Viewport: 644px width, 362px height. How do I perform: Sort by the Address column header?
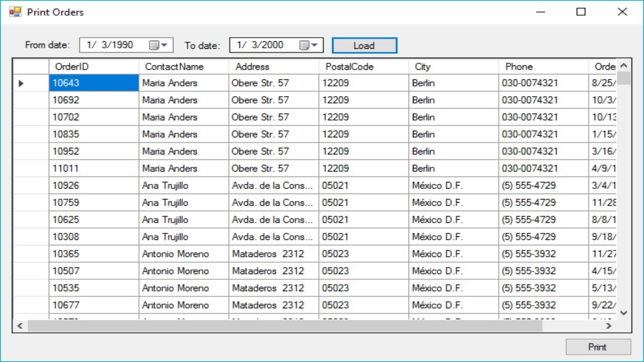pyautogui.click(x=274, y=66)
